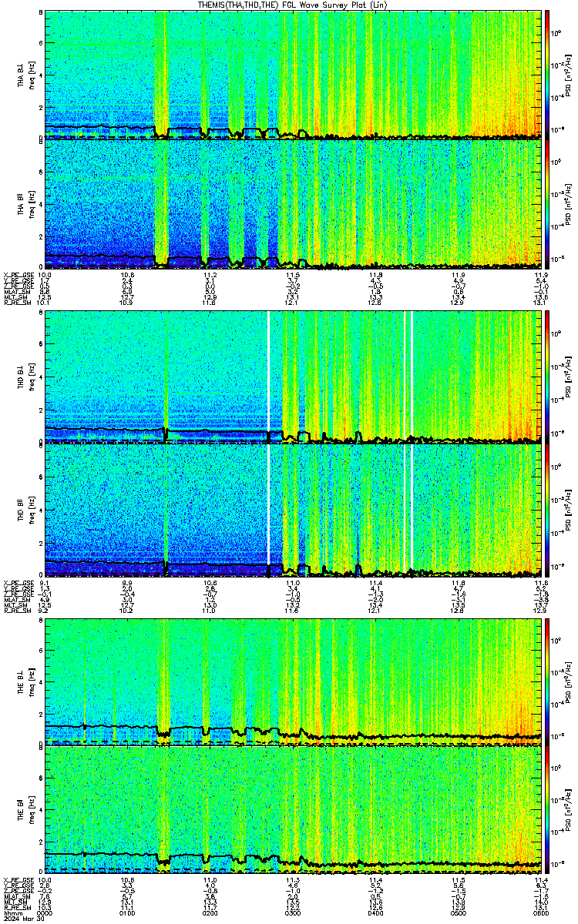Click the THA B-parallel axis label
Image resolution: width=578 pixels, height=924 pixels.
(x=22, y=205)
